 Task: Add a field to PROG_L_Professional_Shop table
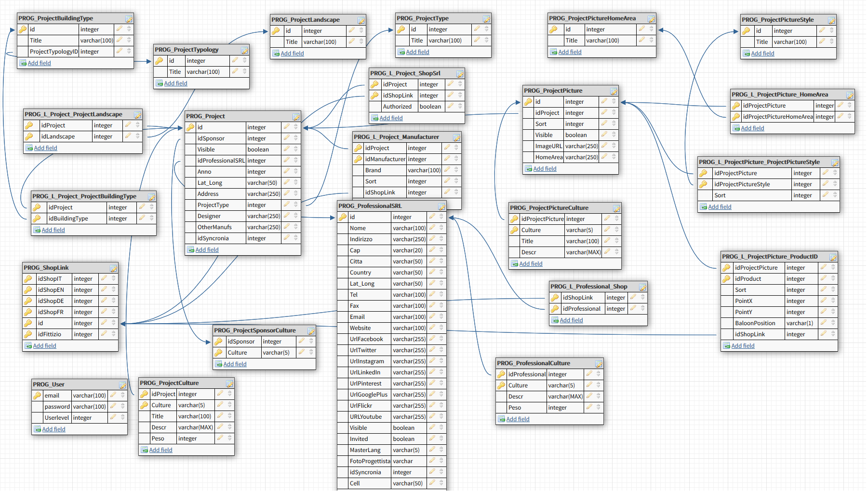pos(571,320)
